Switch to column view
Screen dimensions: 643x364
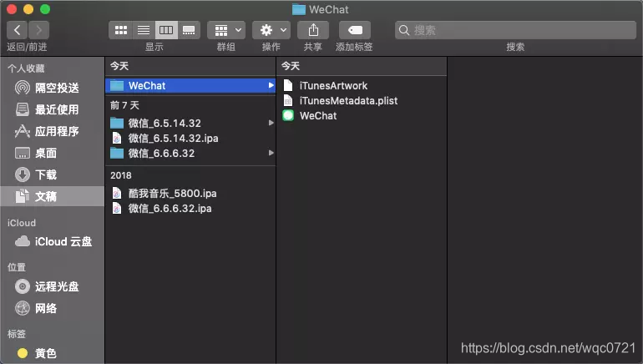pos(166,30)
